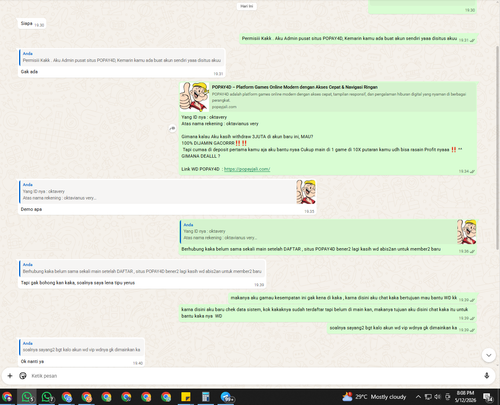The width and height of the screenshot is (500, 405).
Task: Click the 'Hari ini' date chip
Action: coord(247,6)
